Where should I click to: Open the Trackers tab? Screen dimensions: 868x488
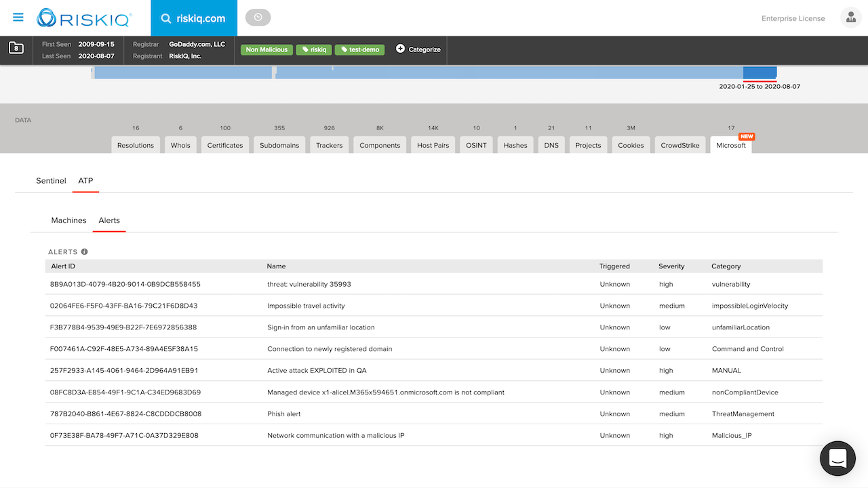pos(330,145)
